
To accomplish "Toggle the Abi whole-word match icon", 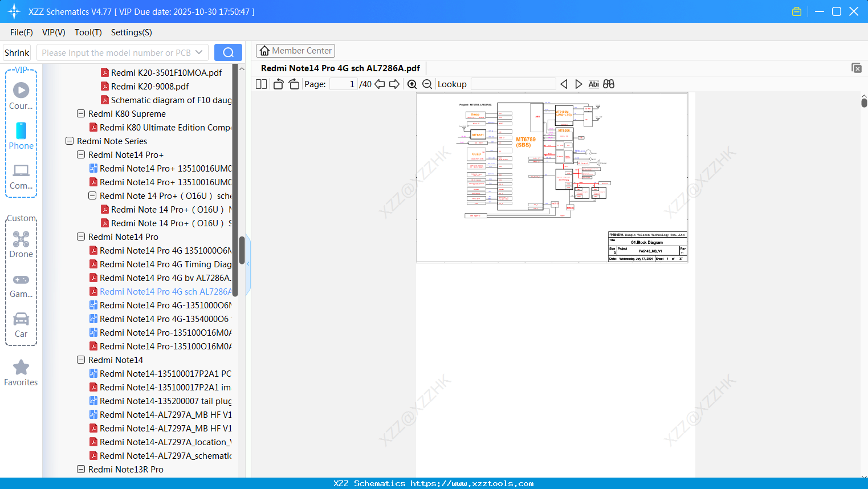I will [593, 84].
